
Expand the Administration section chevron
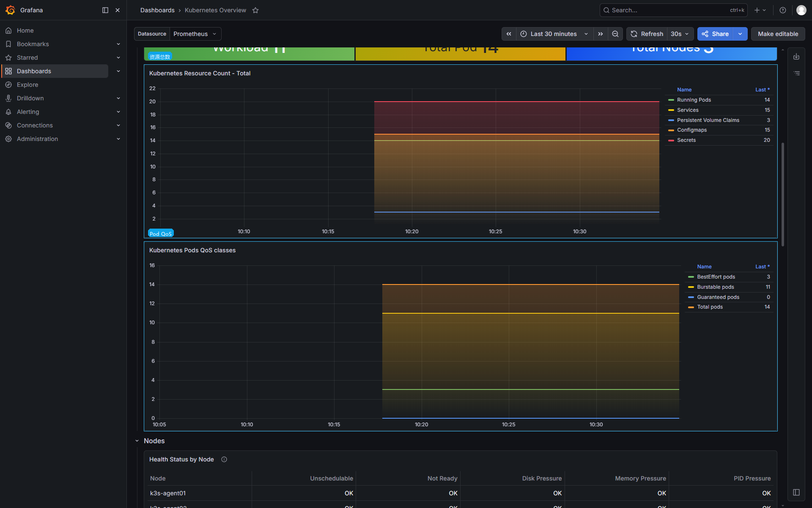tap(118, 139)
